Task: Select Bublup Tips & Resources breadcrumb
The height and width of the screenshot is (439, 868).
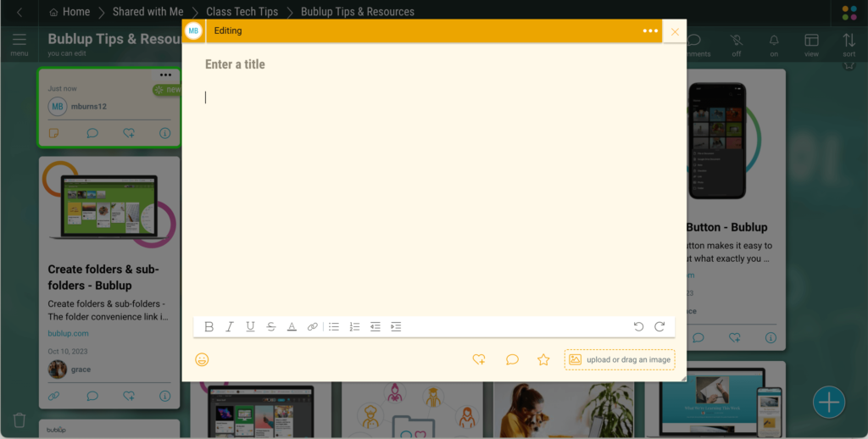Action: pos(358,12)
